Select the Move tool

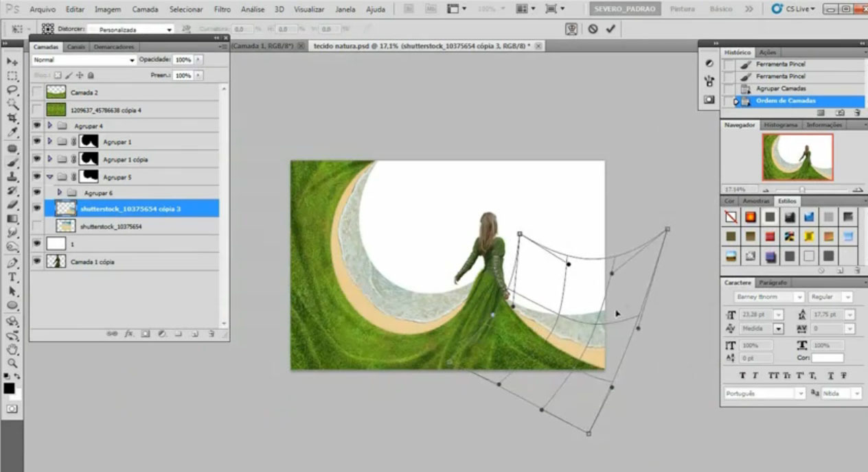(x=12, y=61)
